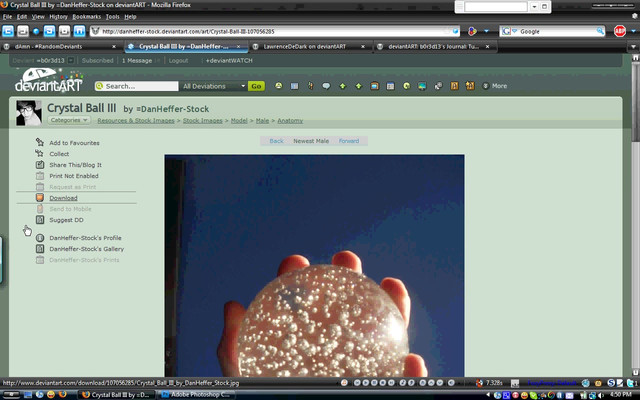Click the DanHeffer-Stock's Gallery icon
Viewport: 640px width, 400px height.
coord(40,249)
